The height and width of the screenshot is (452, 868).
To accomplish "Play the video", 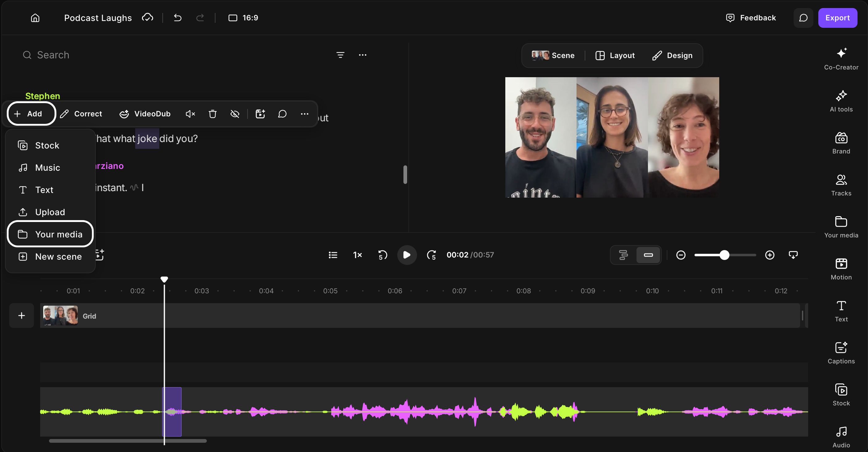I will click(x=407, y=255).
